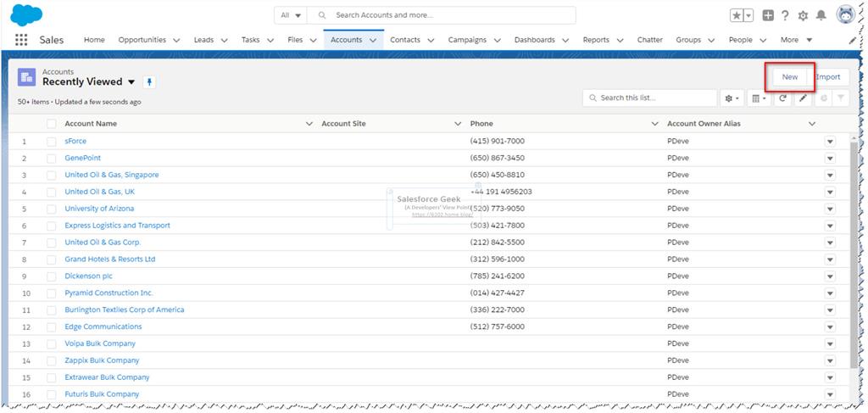Screen dimensions: 868x413
Task: Click the New account button
Action: pyautogui.click(x=789, y=77)
